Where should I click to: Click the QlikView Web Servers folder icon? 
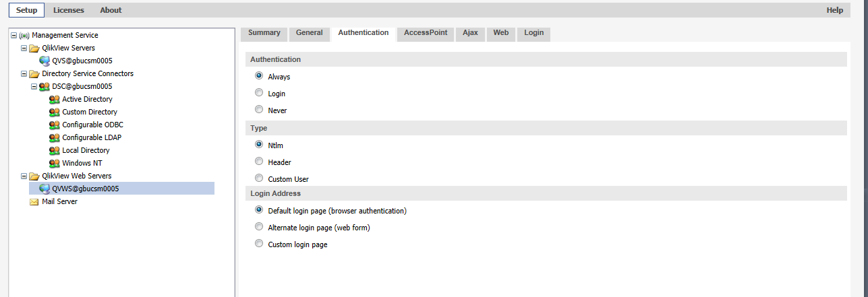pyautogui.click(x=34, y=176)
